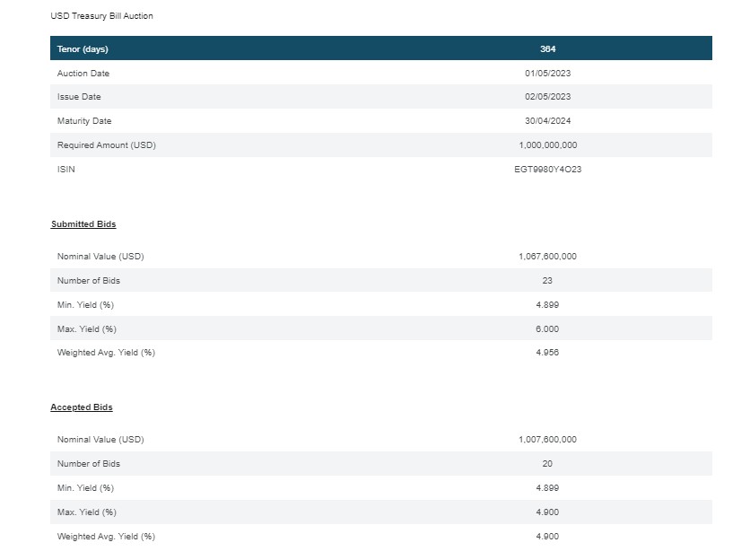Image resolution: width=750 pixels, height=560 pixels.
Task: Click the accepted number of bids 20
Action: pos(547,464)
